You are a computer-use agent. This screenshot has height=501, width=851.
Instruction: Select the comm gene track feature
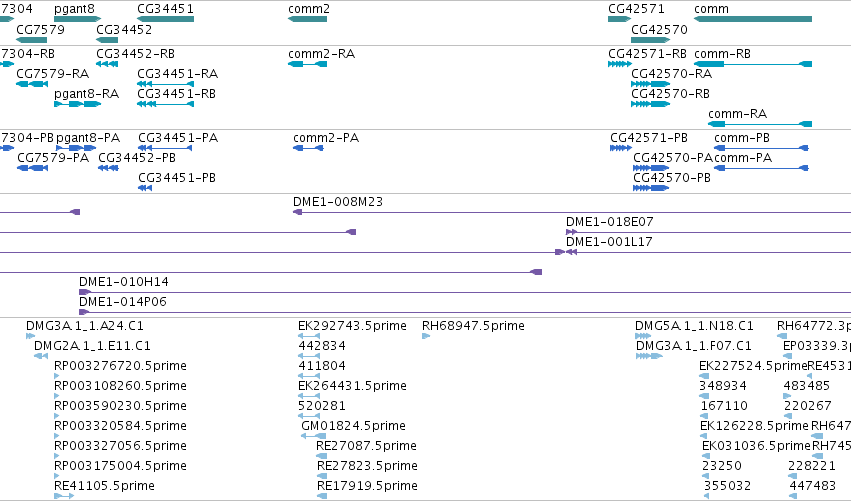click(753, 19)
